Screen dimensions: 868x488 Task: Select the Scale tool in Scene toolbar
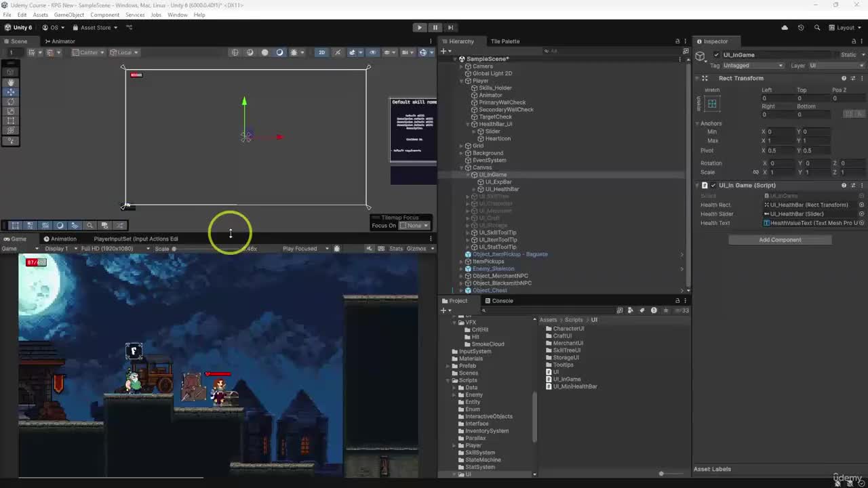pos(11,111)
